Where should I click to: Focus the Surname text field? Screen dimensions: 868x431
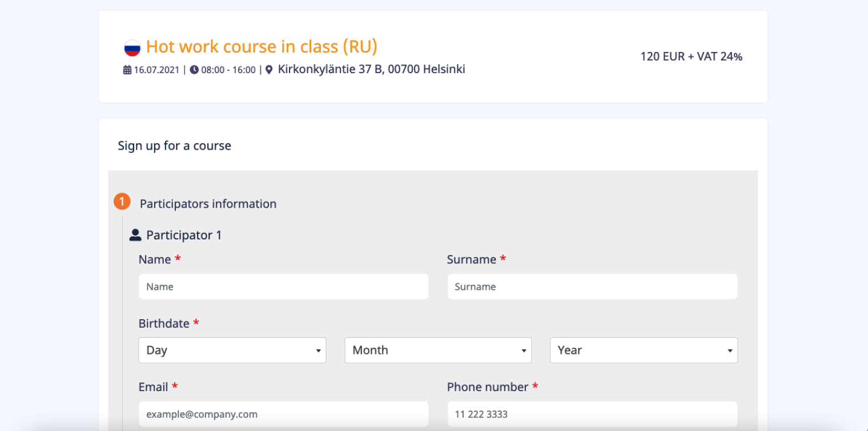click(592, 287)
